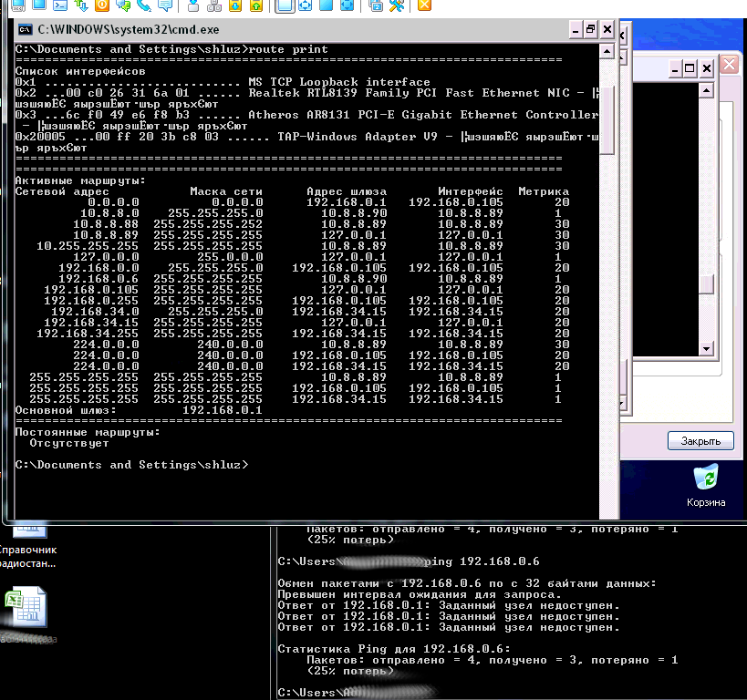Click network address '10.8.8.0' cell
This screenshot has height=700, width=747.
[x=109, y=214]
